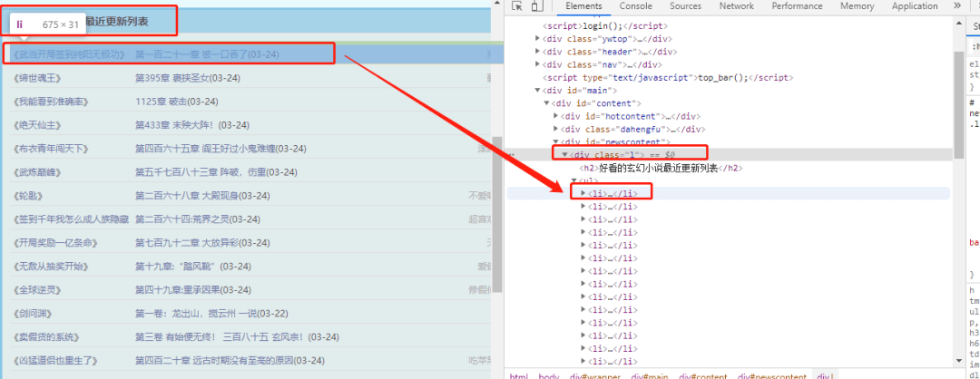Collapse the div class="l" node
The image size is (980, 379).
(x=565, y=155)
